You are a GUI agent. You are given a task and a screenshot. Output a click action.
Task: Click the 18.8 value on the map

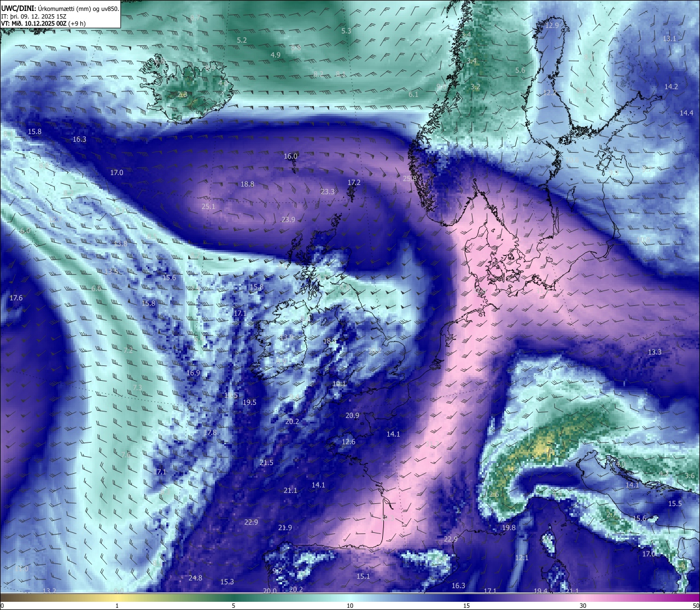[248, 184]
